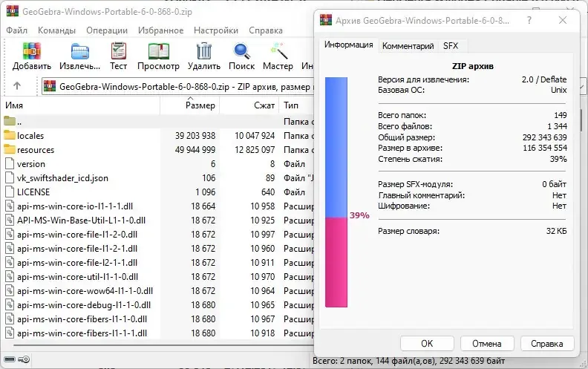Click the vk_swiftshader_icd.json file icon
The width and height of the screenshot is (588, 369).
pyautogui.click(x=10, y=177)
